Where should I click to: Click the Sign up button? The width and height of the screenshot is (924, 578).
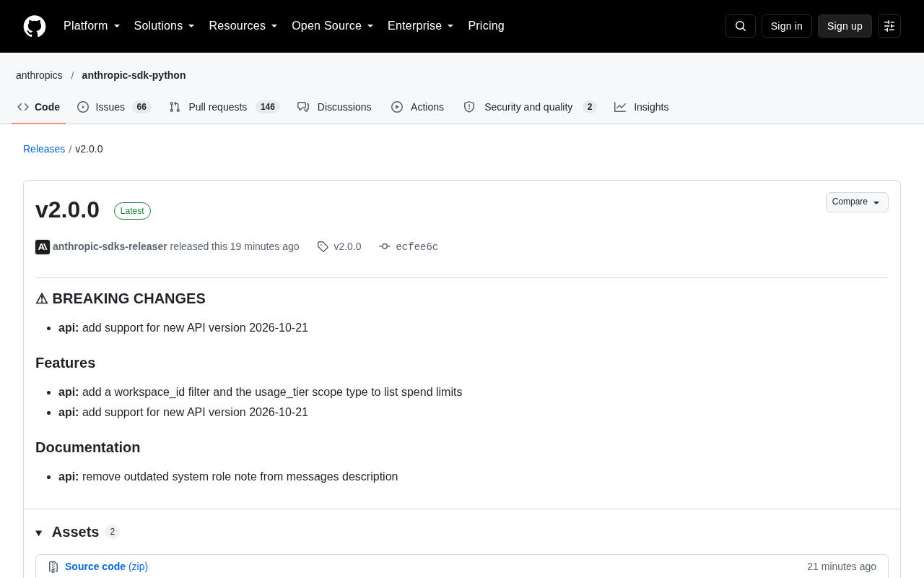click(x=845, y=26)
